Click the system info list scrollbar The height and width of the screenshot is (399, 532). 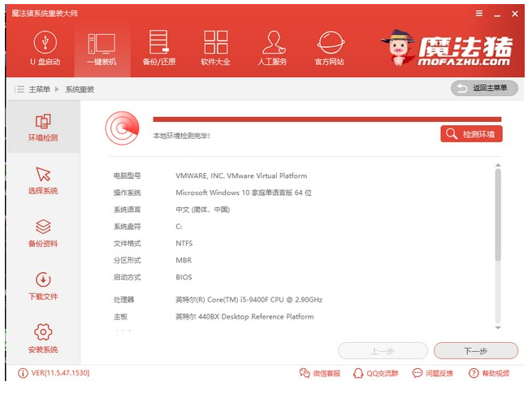point(498,213)
